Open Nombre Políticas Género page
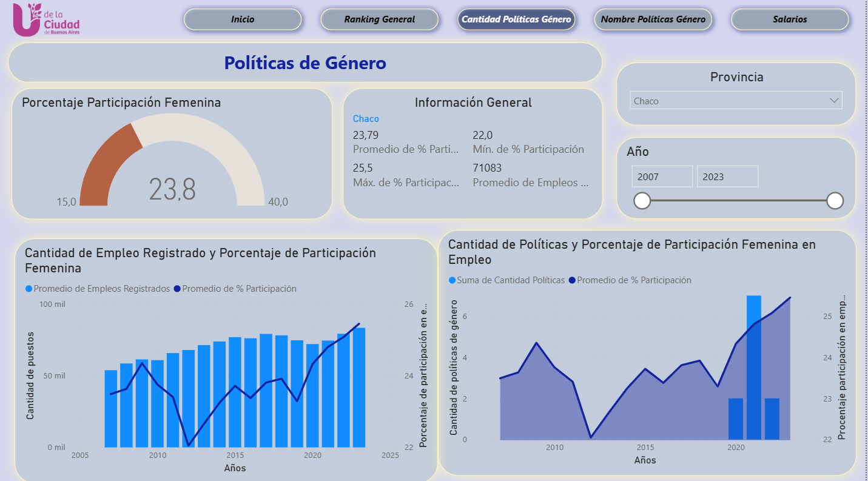This screenshot has width=868, height=481. tap(653, 19)
